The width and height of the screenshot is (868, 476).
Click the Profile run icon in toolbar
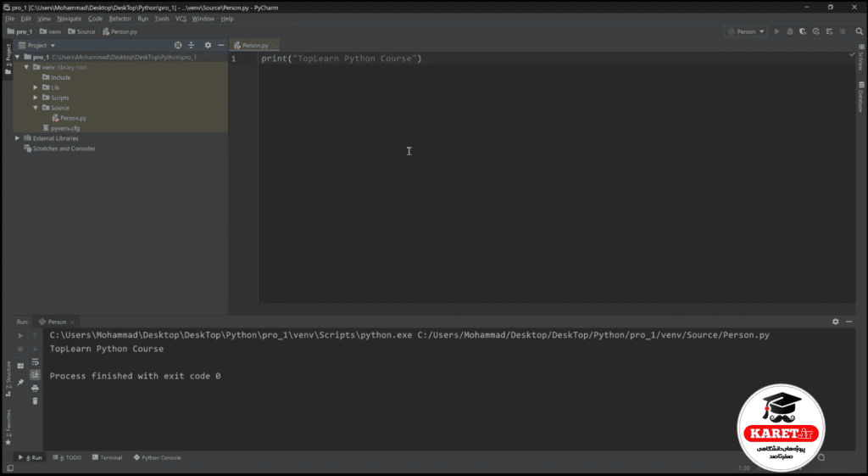click(x=816, y=31)
